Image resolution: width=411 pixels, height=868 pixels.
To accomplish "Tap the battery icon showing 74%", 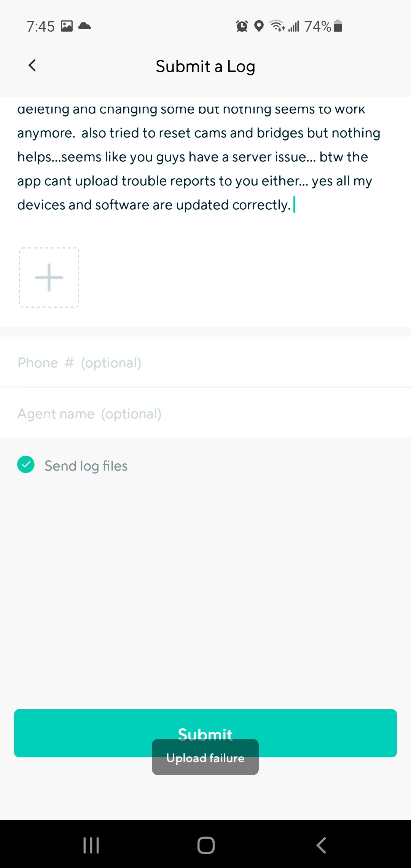I will click(338, 26).
